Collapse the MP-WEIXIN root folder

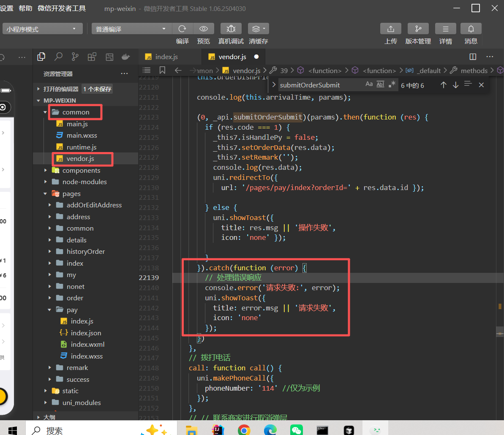(38, 101)
